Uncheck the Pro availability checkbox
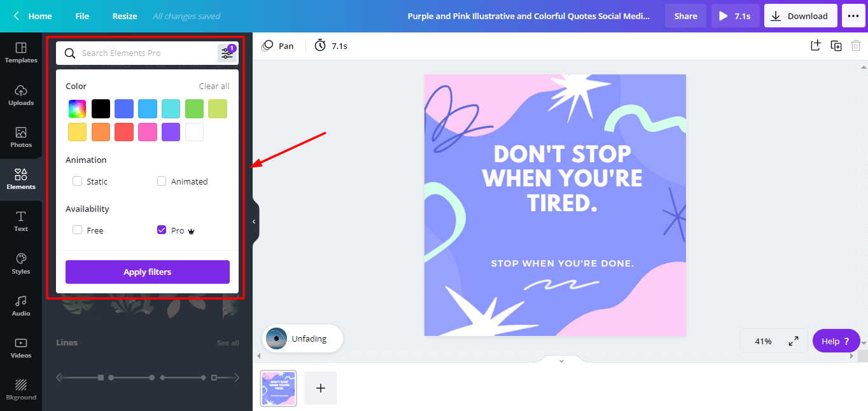The width and height of the screenshot is (868, 411). point(162,230)
